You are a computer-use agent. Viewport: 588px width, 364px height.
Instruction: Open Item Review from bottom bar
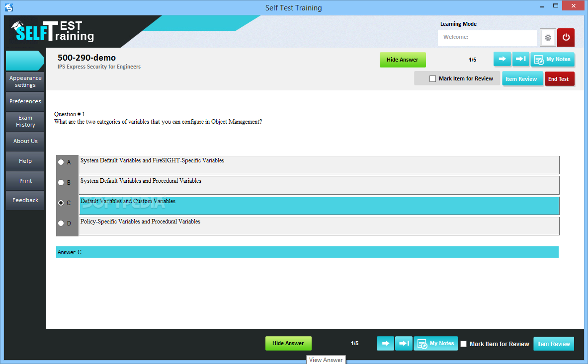[554, 344]
